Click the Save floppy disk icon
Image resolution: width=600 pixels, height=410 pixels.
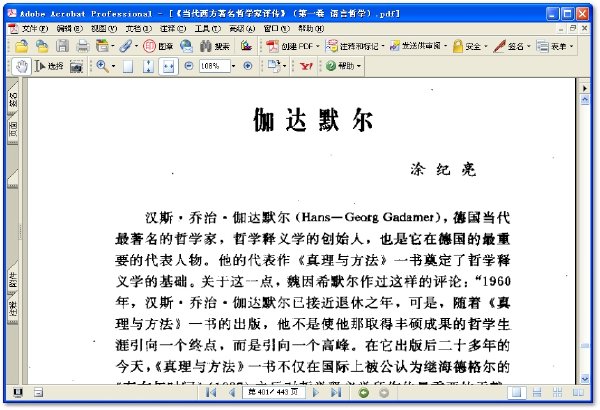[62, 46]
